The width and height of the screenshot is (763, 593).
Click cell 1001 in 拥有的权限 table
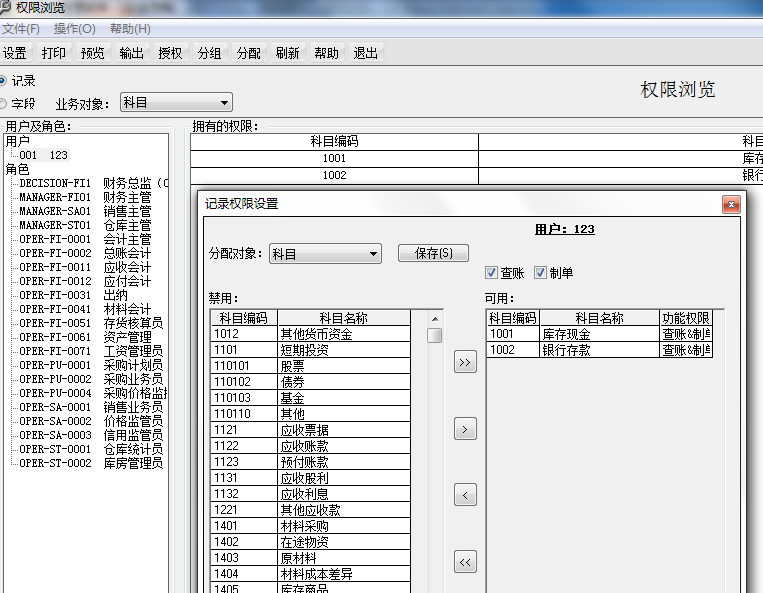click(x=334, y=159)
